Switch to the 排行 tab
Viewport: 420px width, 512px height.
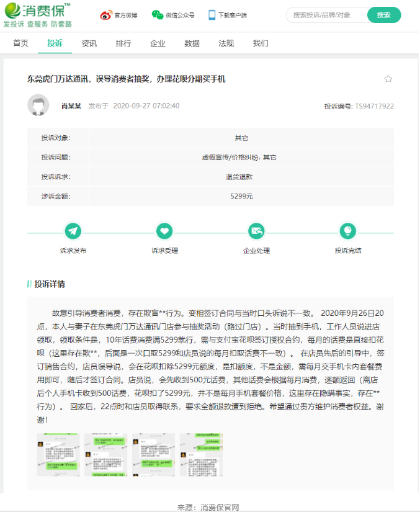click(x=123, y=43)
